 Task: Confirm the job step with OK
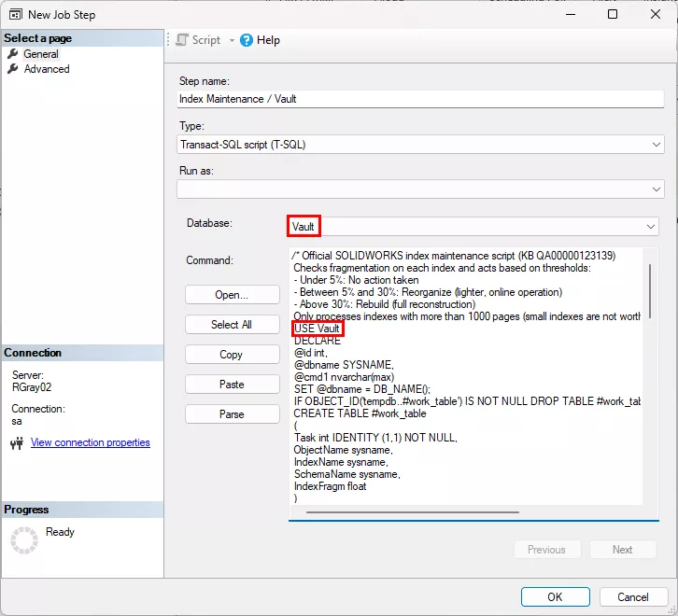click(556, 597)
